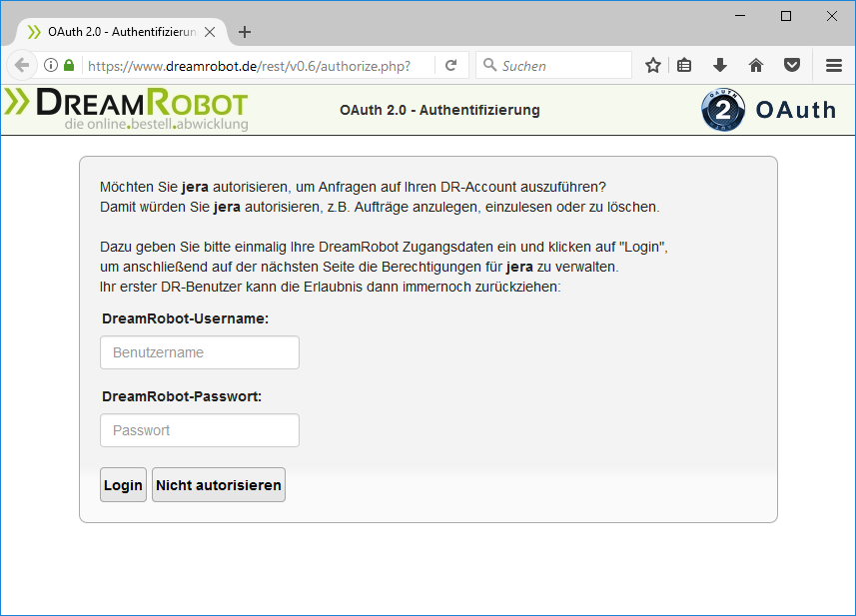Click the URL address bar
Screen dimensions: 856x616
(x=260, y=65)
